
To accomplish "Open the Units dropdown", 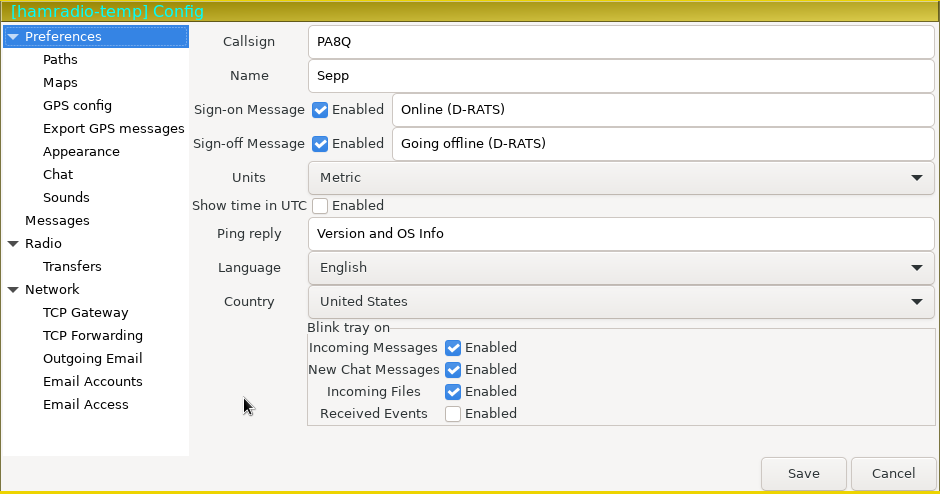I will click(620, 178).
